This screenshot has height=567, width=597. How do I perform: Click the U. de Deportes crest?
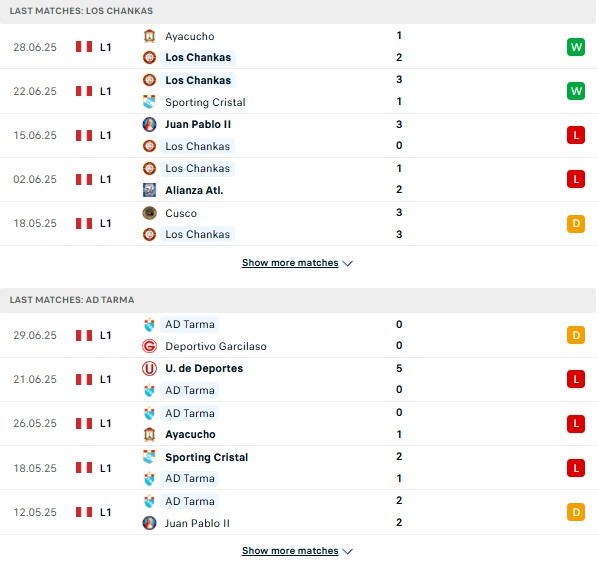(x=149, y=368)
